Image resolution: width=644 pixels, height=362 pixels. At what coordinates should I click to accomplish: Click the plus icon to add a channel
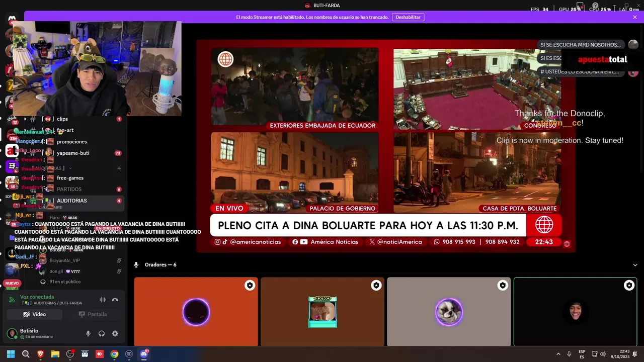click(119, 168)
